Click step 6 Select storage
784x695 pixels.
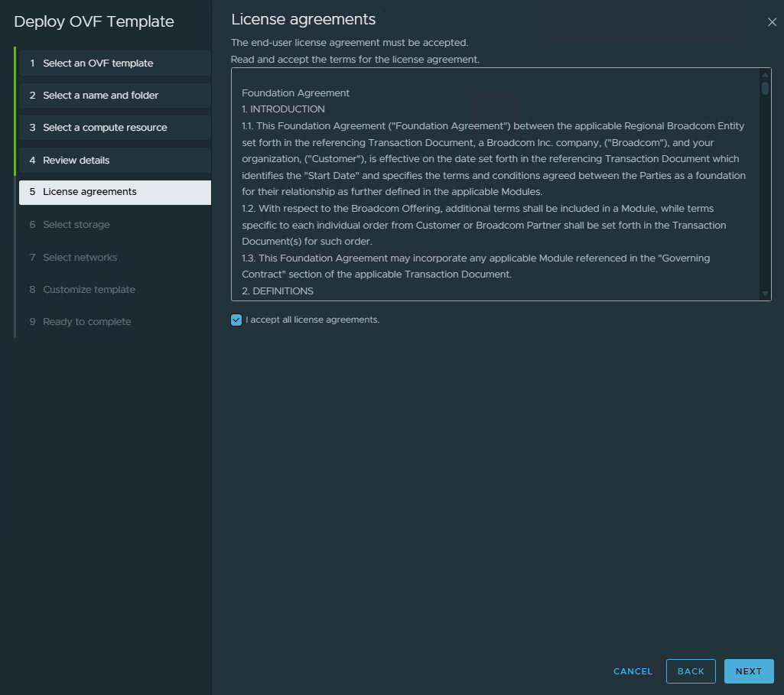pyautogui.click(x=76, y=225)
